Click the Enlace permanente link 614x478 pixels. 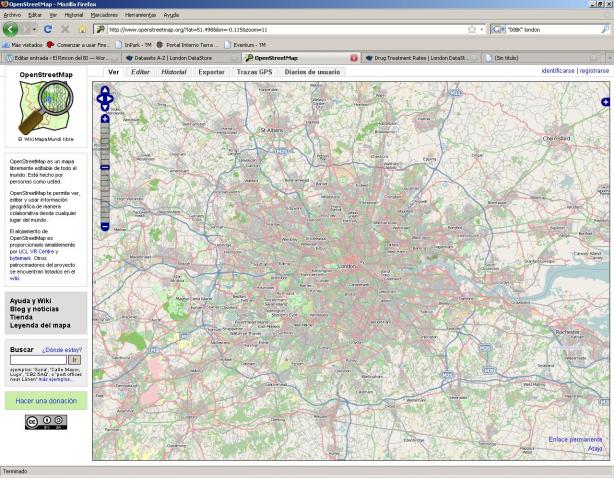tap(576, 439)
